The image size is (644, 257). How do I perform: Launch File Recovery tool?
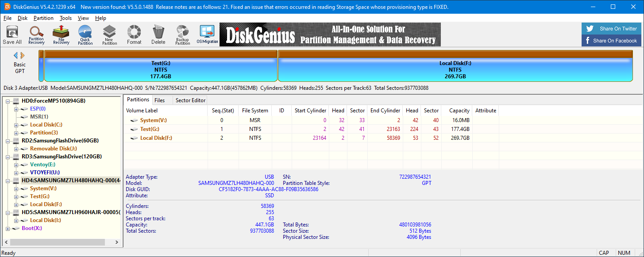tap(61, 35)
